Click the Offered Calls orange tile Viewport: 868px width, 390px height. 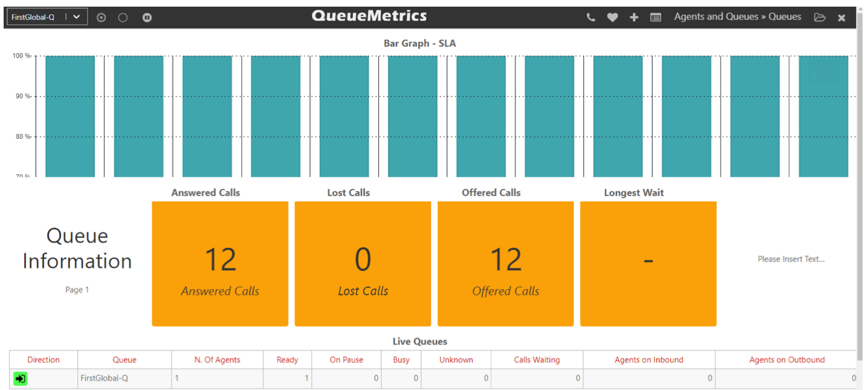pyautogui.click(x=505, y=264)
